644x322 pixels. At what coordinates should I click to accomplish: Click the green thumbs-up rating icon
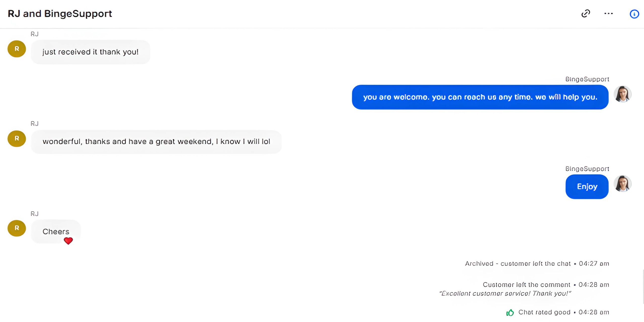510,312
